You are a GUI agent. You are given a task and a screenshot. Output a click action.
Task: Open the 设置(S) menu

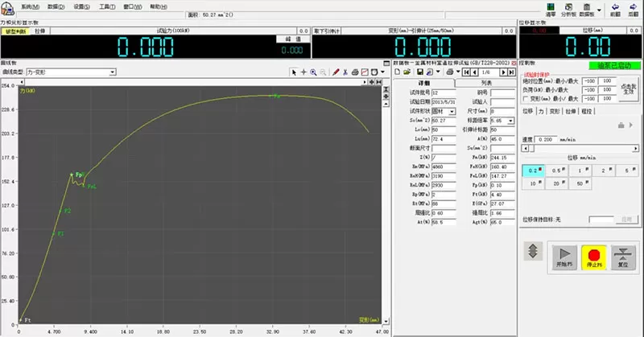point(81,6)
